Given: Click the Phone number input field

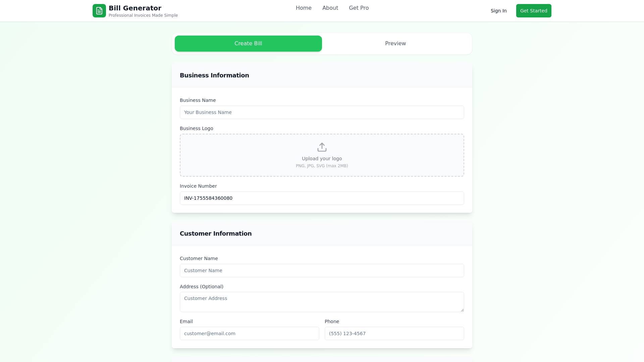Looking at the screenshot, I should tap(394, 334).
